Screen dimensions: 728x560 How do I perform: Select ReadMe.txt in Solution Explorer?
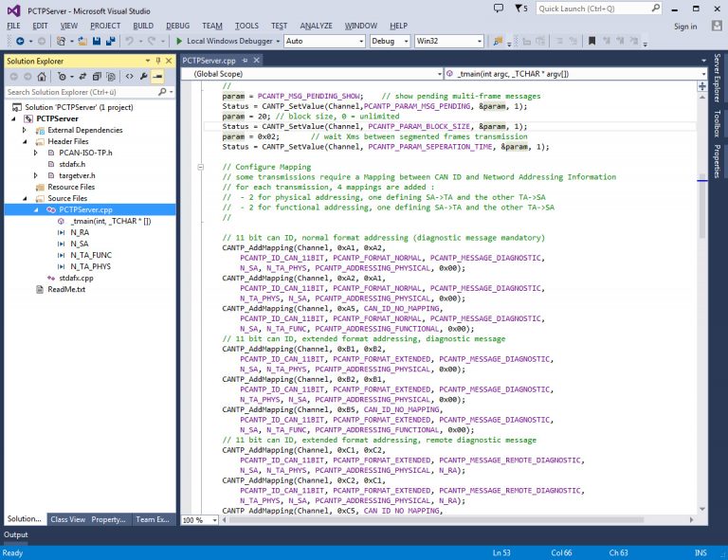click(x=66, y=289)
